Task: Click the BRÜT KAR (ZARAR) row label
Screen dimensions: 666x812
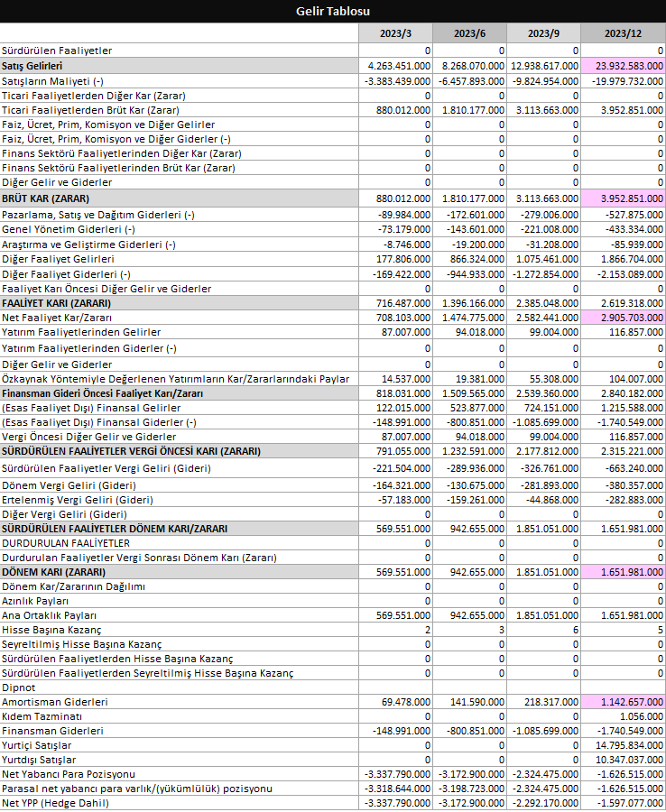Action: [x=46, y=198]
